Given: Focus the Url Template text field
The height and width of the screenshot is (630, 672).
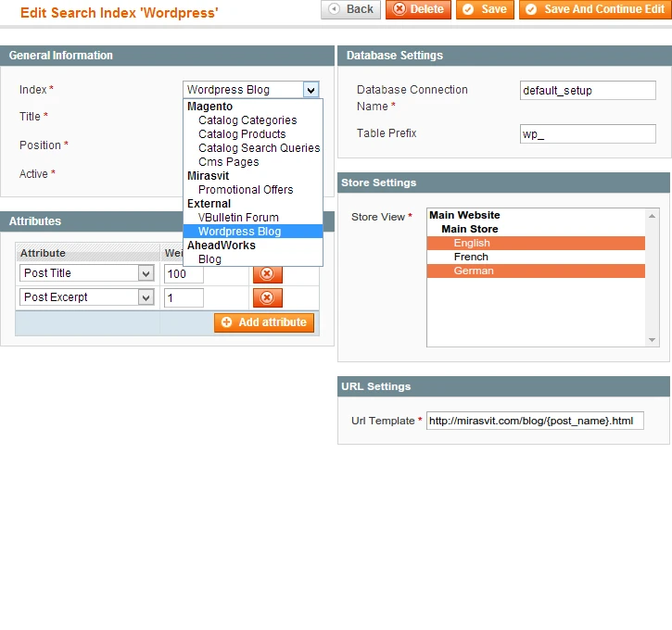Looking at the screenshot, I should tap(534, 421).
